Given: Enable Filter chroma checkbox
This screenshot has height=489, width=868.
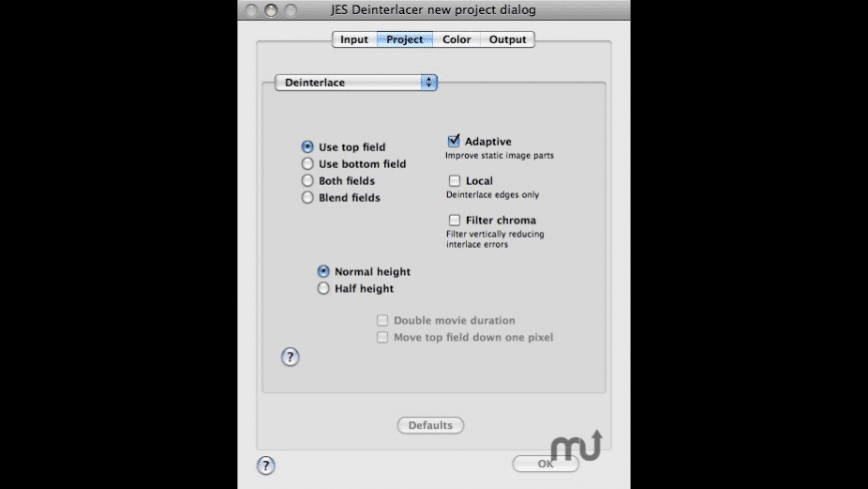Looking at the screenshot, I should coord(455,220).
